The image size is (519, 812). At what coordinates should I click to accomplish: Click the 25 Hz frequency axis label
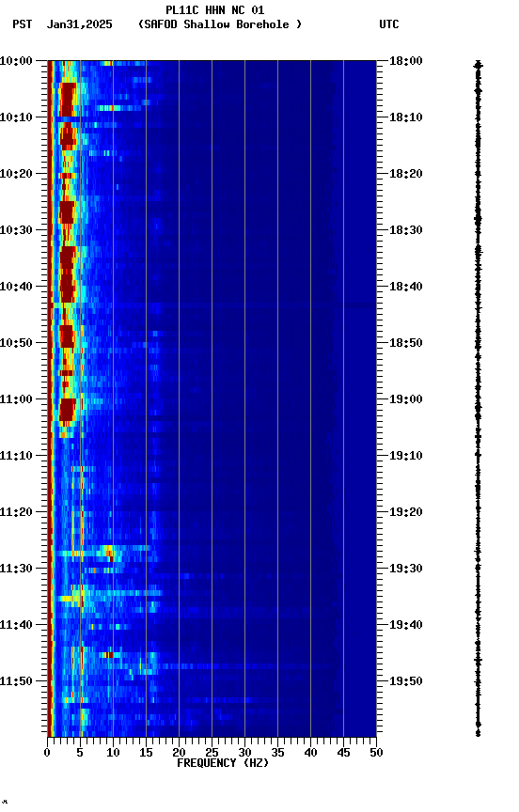tap(212, 754)
